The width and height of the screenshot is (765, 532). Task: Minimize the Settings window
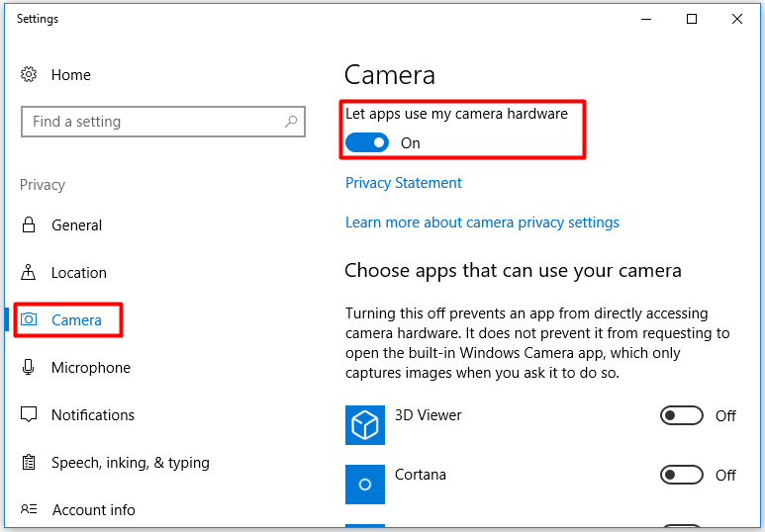(646, 19)
